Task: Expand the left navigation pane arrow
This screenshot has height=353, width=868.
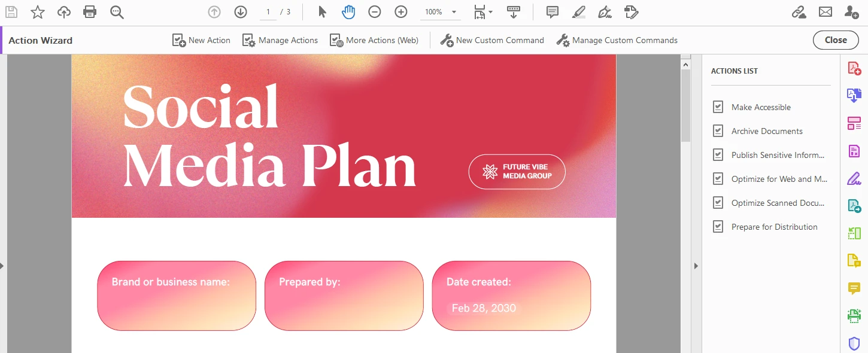Action: [x=2, y=266]
